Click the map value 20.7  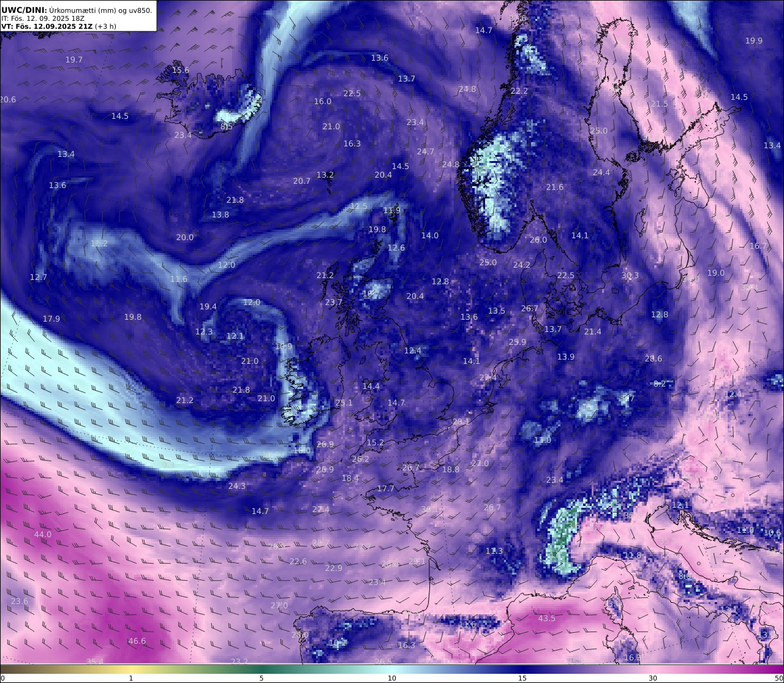(x=302, y=181)
